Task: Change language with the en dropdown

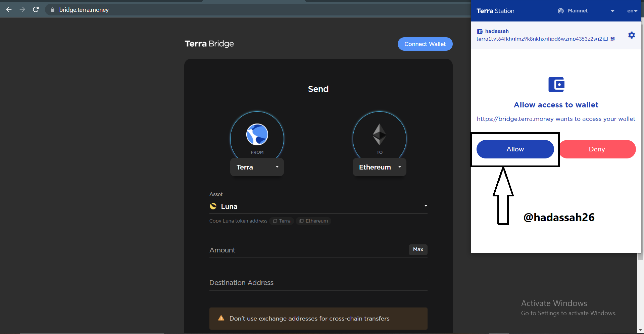Action: point(632,11)
